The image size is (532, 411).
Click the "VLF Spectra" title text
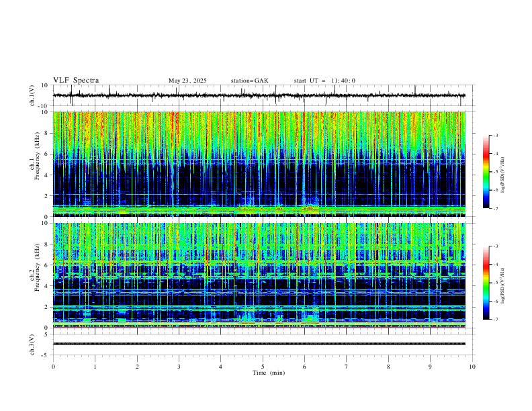point(76,81)
